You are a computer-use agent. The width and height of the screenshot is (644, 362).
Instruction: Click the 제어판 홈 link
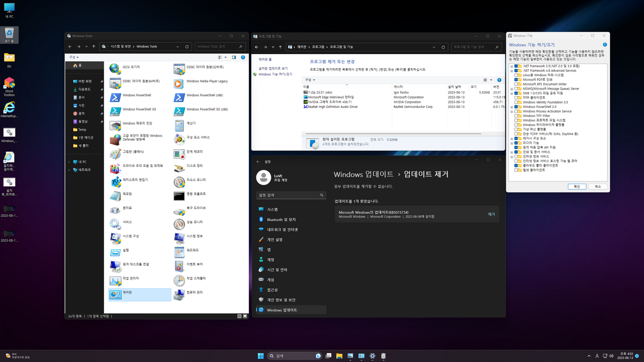265,60
